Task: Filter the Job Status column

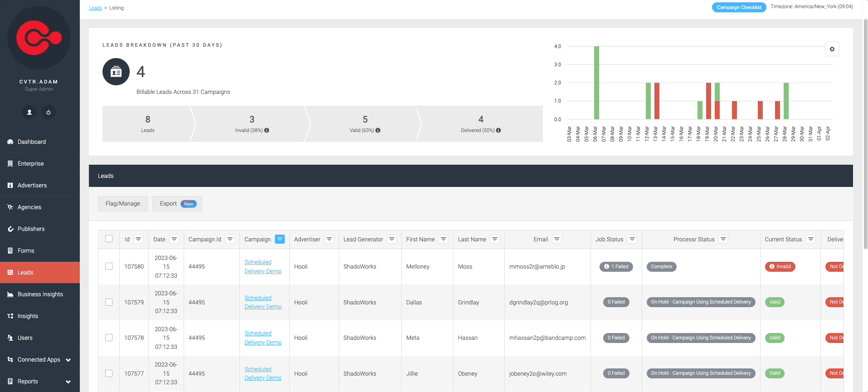Action: [x=632, y=239]
